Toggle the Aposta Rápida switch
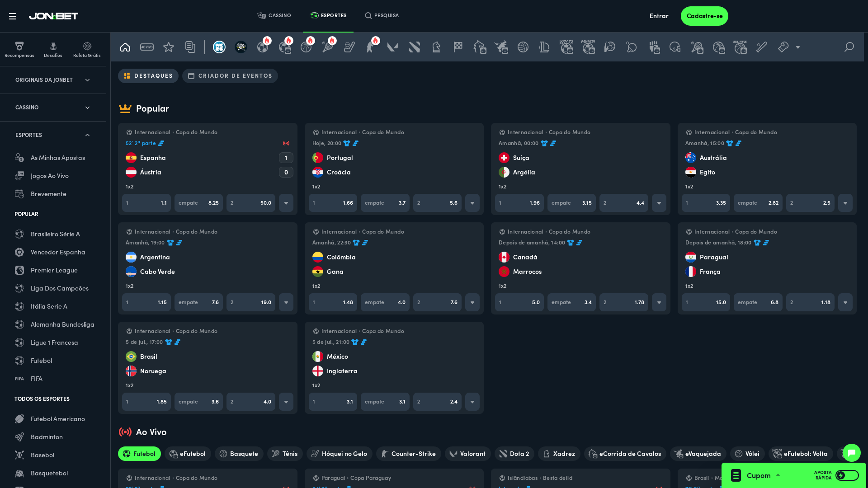This screenshot has width=868, height=488. click(847, 475)
